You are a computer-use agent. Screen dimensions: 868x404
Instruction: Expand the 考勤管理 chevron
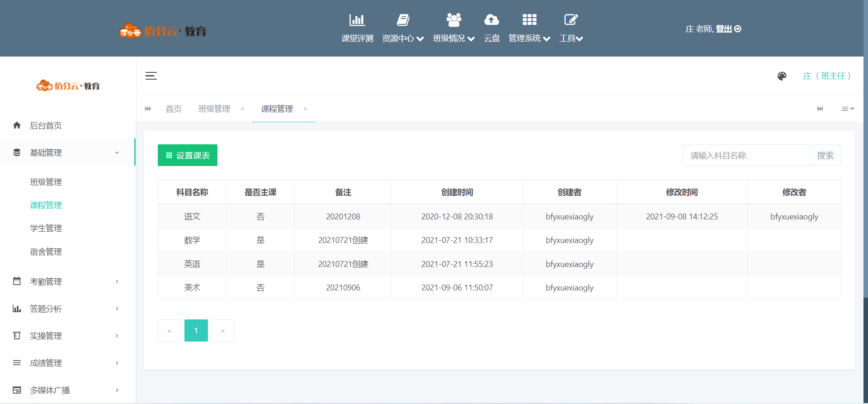tap(117, 281)
